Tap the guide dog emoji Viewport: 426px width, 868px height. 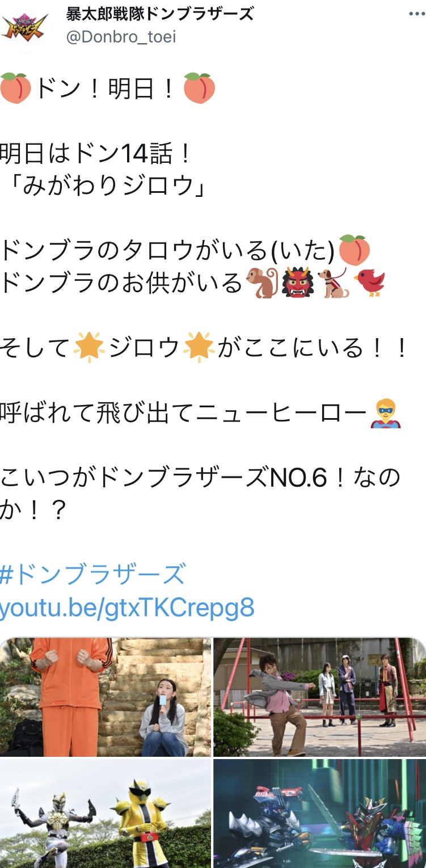(x=333, y=283)
